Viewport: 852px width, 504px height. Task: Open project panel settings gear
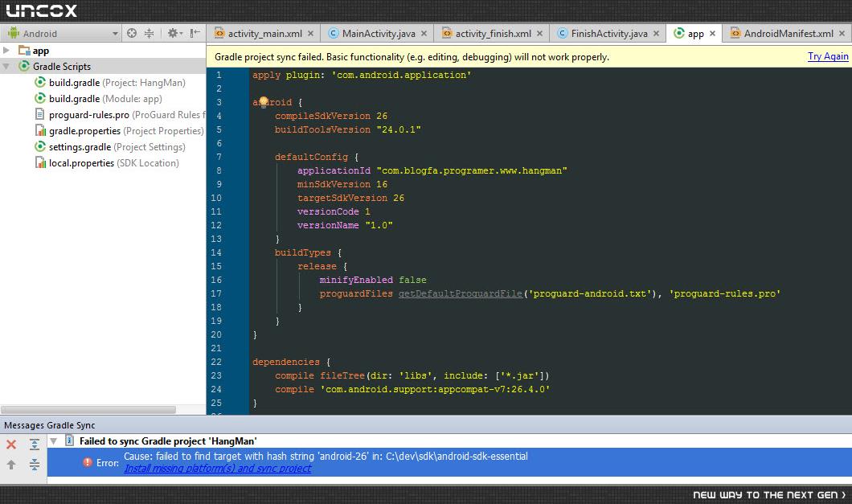coord(174,33)
